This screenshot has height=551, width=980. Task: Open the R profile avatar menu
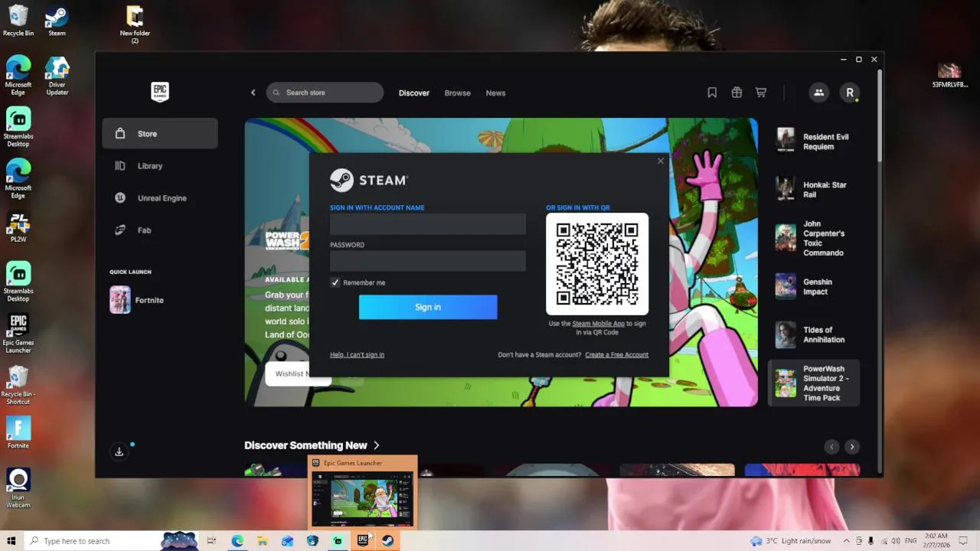point(850,93)
